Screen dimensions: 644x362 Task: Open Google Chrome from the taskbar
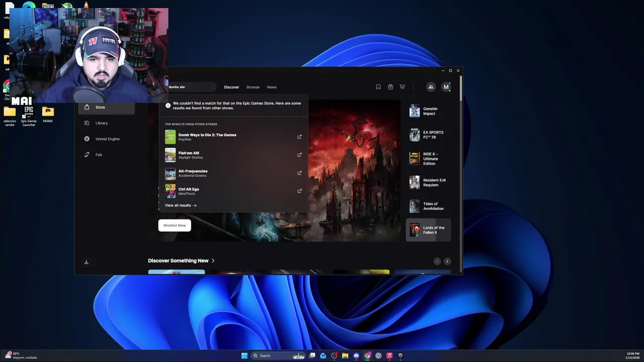pos(367,355)
